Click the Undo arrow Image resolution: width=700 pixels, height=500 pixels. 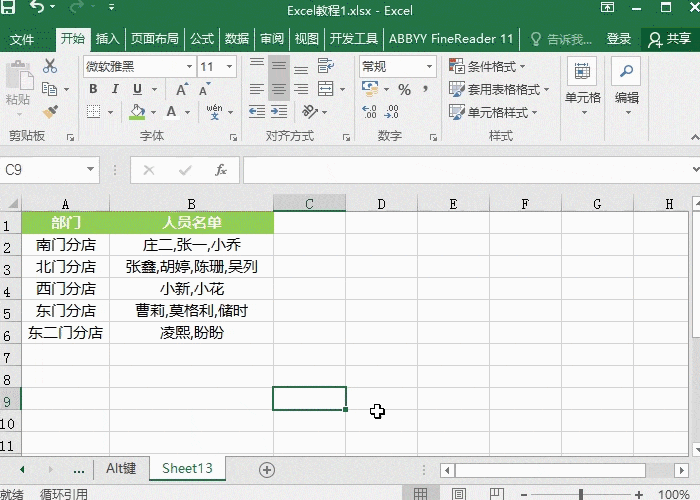(x=37, y=7)
